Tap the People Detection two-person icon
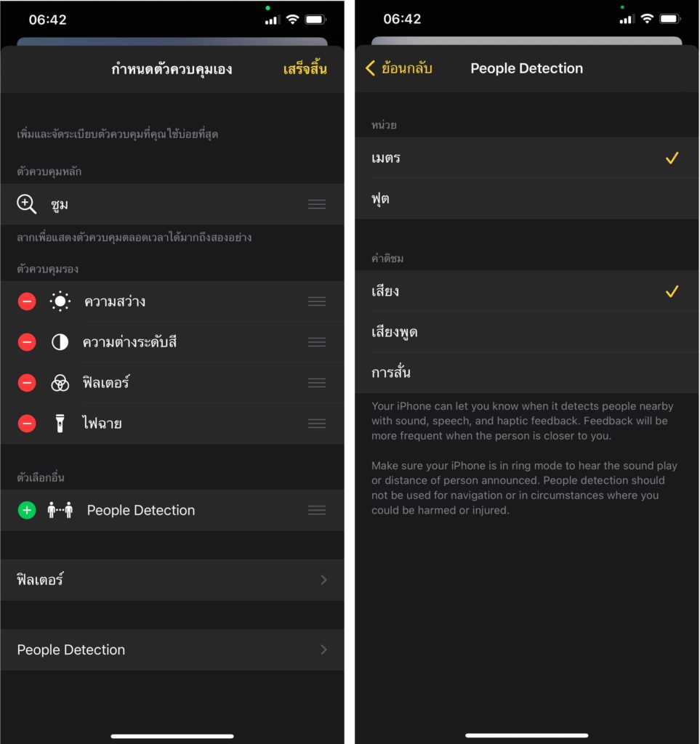This screenshot has height=744, width=700. [60, 510]
